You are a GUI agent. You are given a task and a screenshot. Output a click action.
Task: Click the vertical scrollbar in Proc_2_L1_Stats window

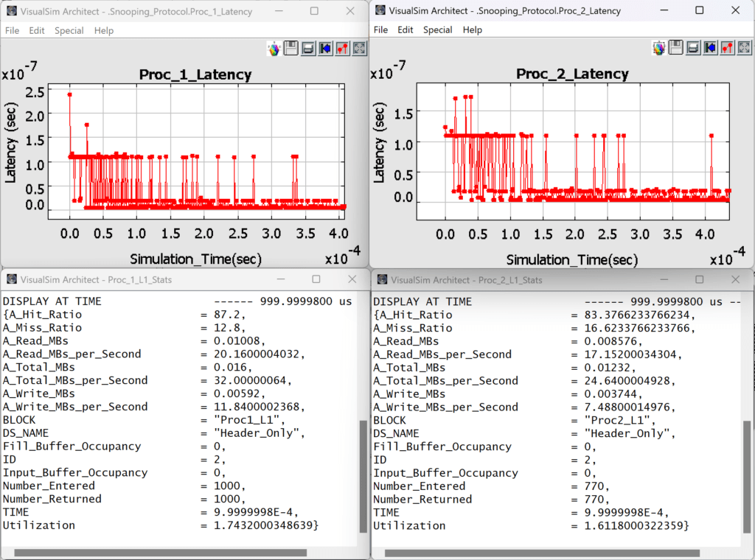(x=747, y=476)
